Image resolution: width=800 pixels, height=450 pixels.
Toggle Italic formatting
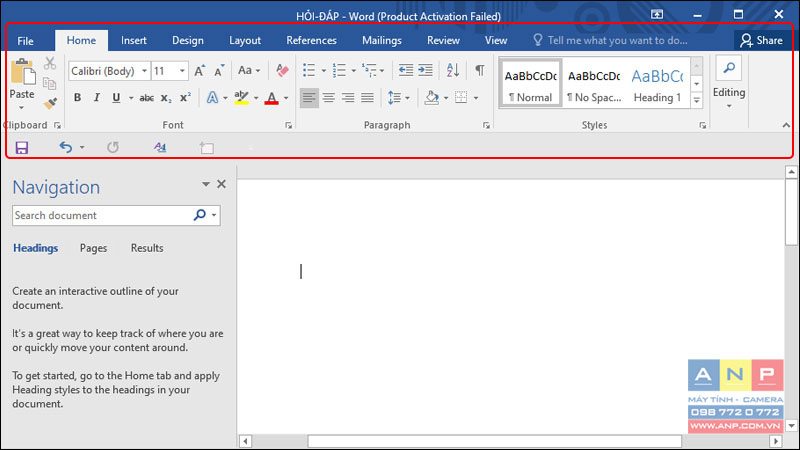[96, 97]
